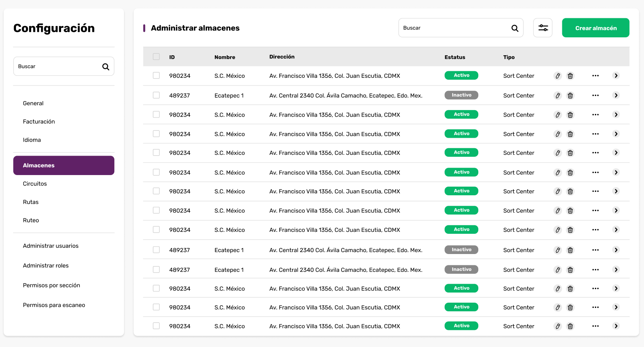The image size is (644, 347).
Task: Expand topmost Inactivo row using its chevron
Action: (x=616, y=95)
